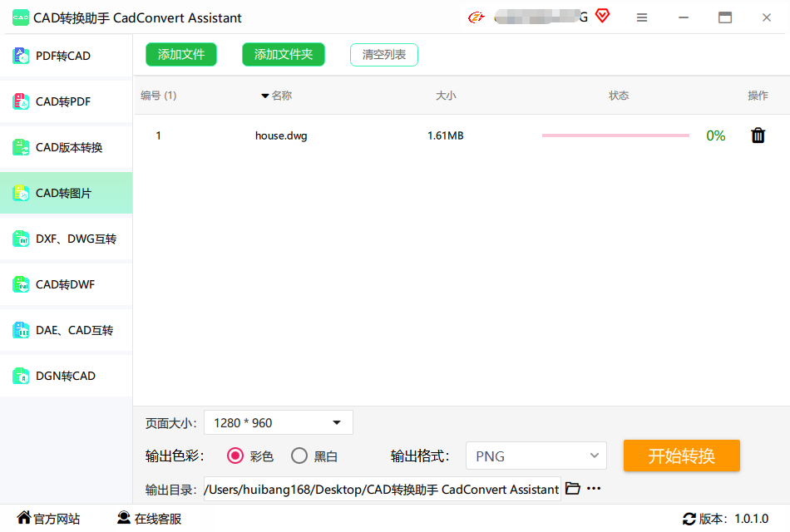Click the house.dwg progress bar
Screen dimensions: 790x532
tap(615, 135)
